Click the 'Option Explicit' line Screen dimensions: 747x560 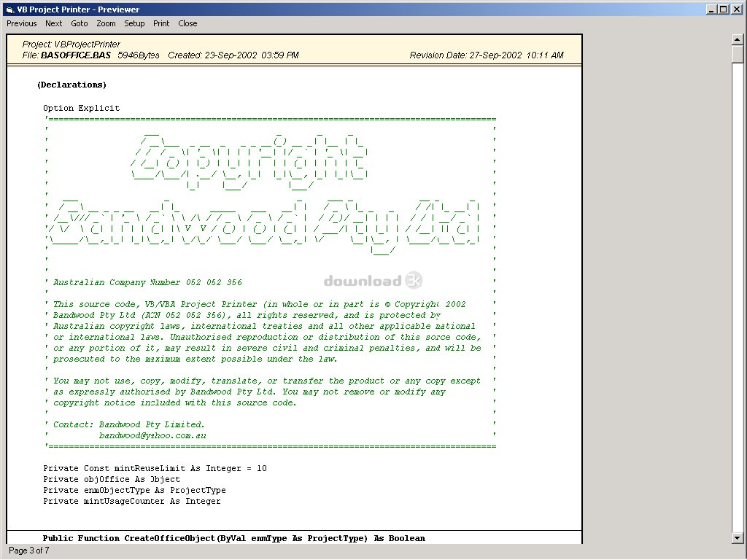pos(82,108)
